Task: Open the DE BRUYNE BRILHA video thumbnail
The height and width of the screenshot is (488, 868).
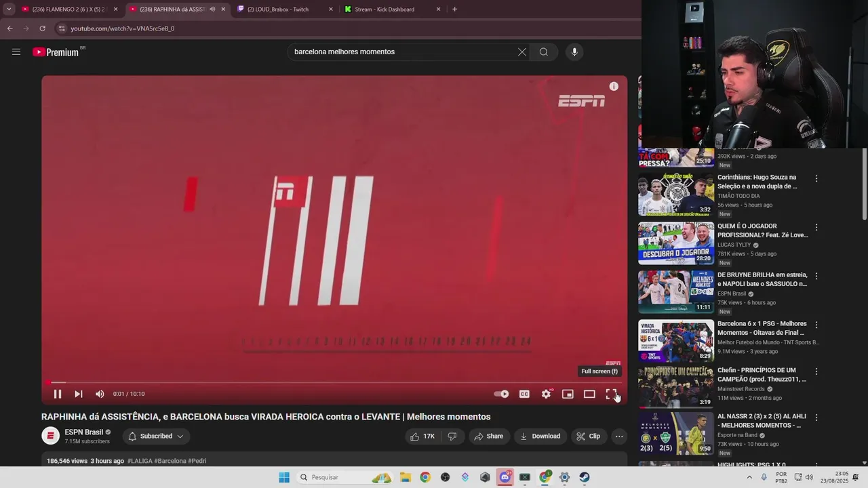Action: pos(676,292)
